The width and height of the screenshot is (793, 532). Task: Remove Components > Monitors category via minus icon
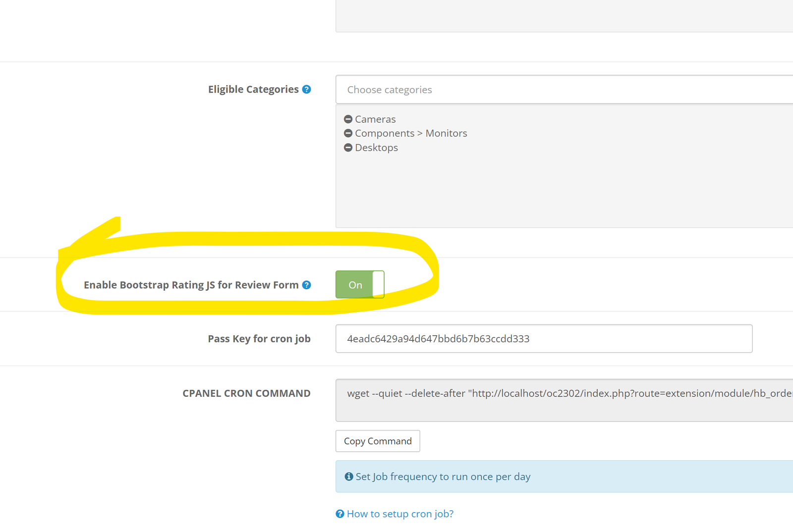pos(348,133)
